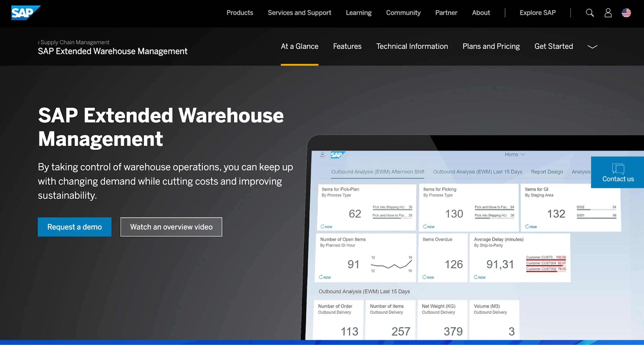Viewport: 644px width, 345px height.
Task: Click the Contact us chat icon
Action: click(x=618, y=169)
